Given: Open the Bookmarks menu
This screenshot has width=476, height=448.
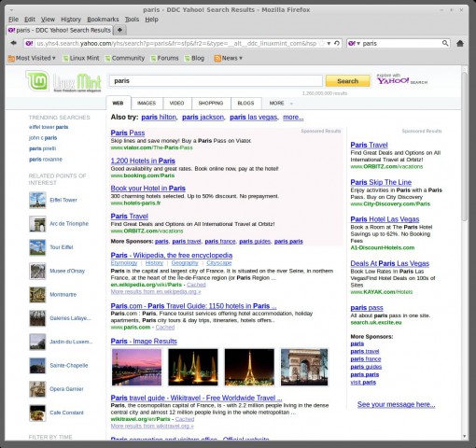Looking at the screenshot, I should pos(103,20).
